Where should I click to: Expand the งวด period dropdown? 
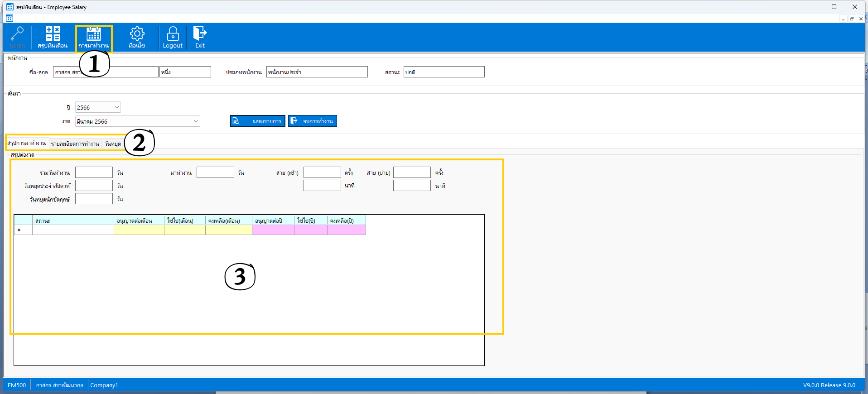[196, 121]
